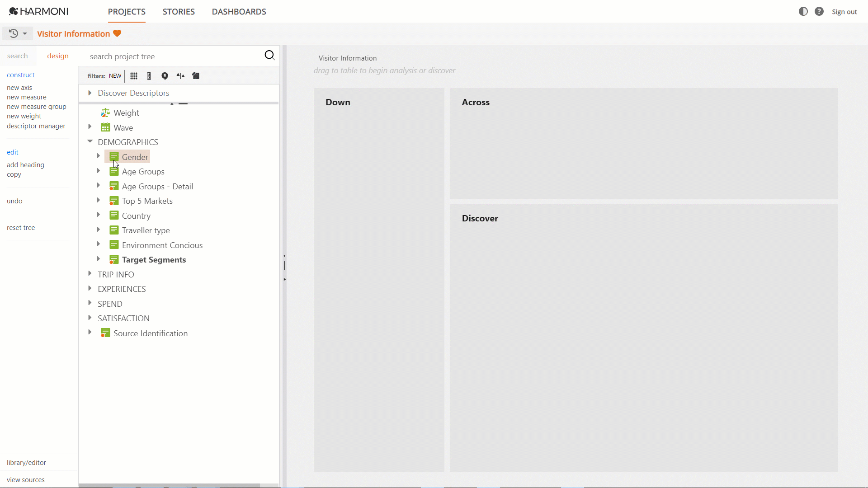Screen dimensions: 868x488
Task: Click the Top 5 Markets icon
Action: point(114,201)
